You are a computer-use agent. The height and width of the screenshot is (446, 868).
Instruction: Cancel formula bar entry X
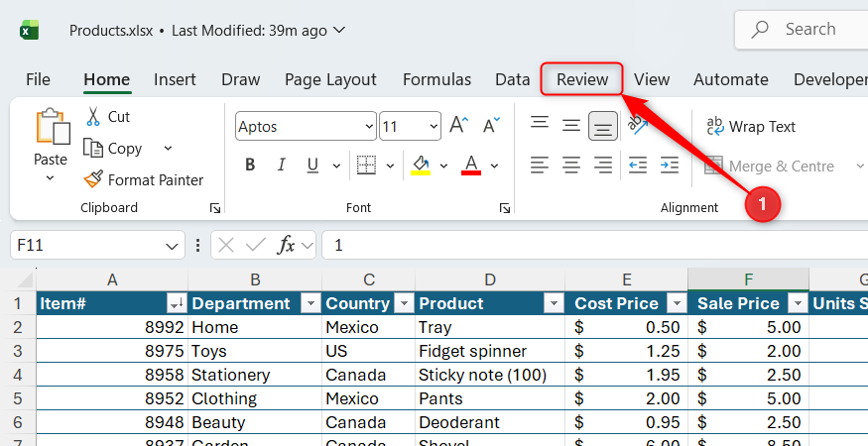pos(226,245)
